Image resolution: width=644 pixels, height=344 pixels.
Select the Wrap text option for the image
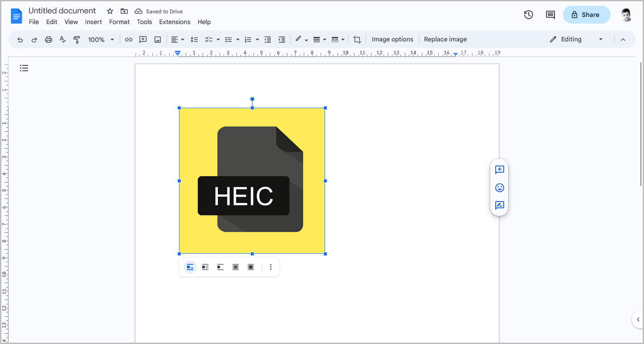[205, 267]
